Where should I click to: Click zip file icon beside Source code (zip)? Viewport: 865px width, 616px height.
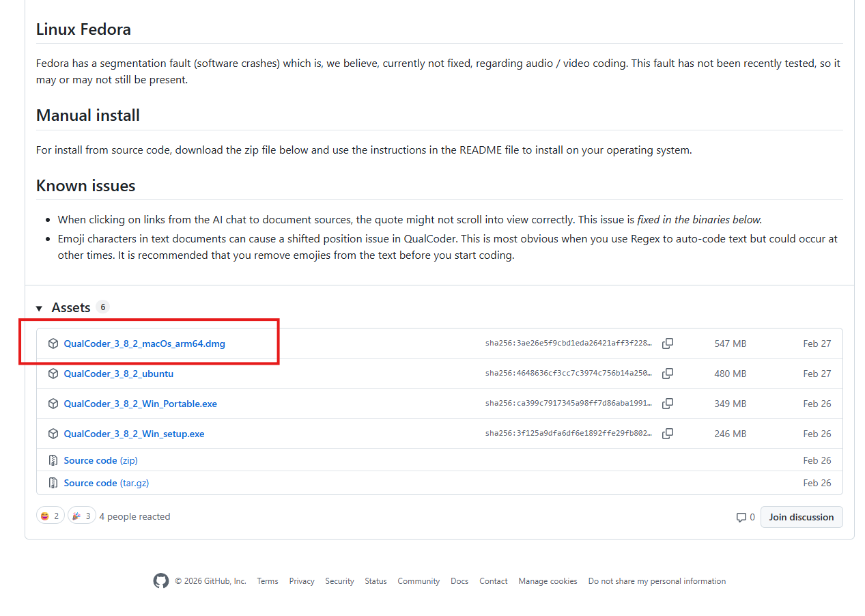point(53,460)
